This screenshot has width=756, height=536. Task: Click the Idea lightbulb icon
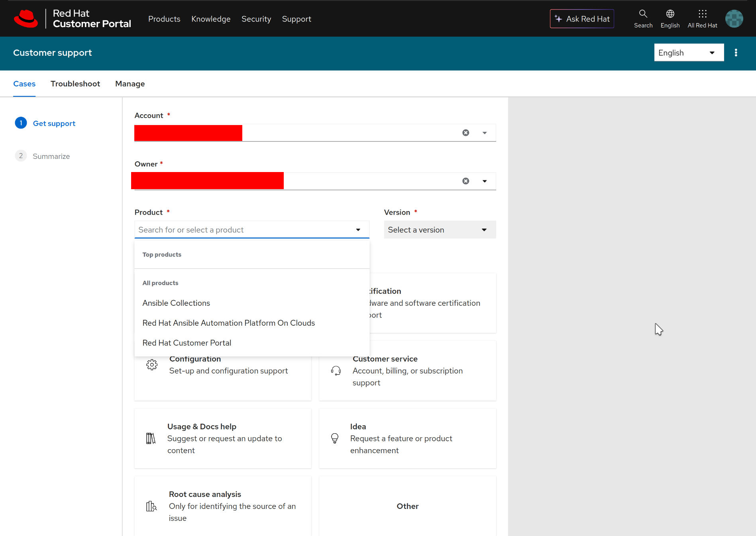coord(335,438)
